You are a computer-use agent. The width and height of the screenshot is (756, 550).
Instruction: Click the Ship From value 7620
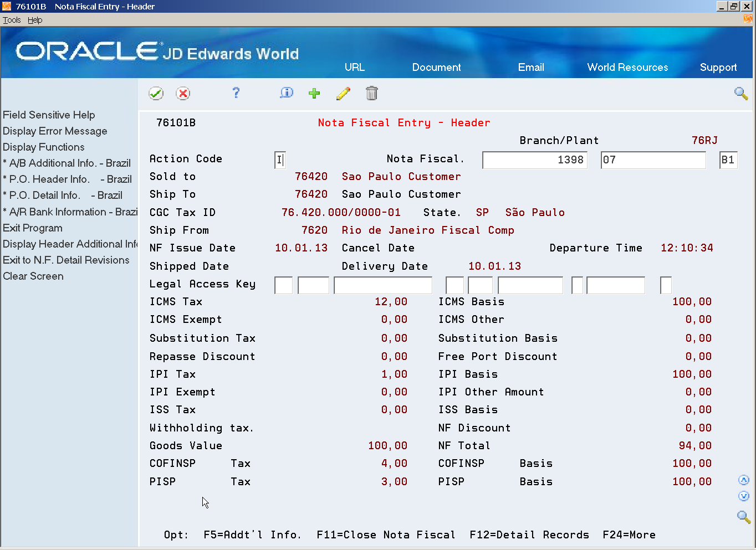[x=314, y=230]
